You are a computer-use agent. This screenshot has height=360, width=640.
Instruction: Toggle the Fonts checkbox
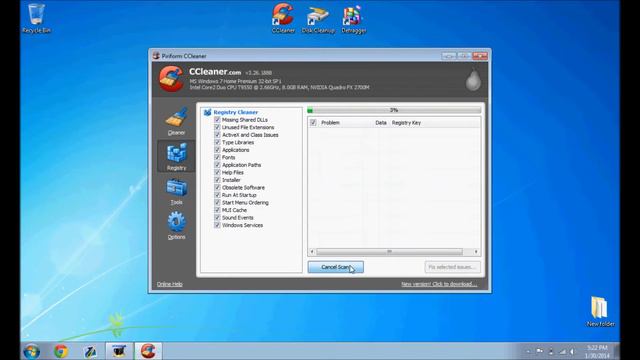(217, 157)
